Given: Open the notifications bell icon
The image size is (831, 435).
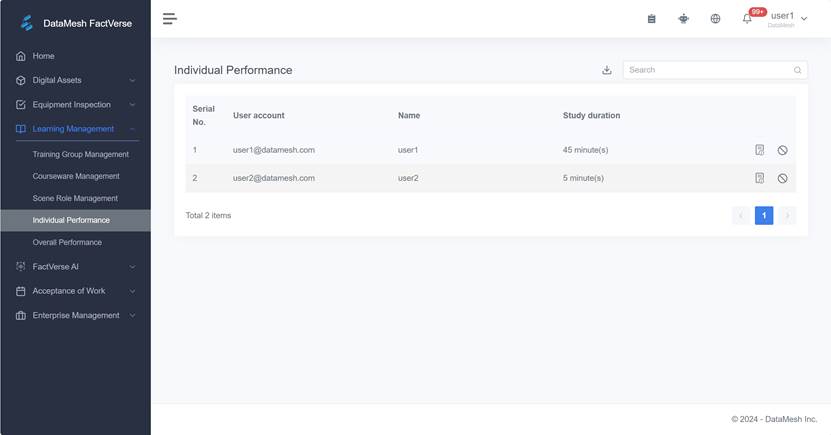Looking at the screenshot, I should 747,18.
